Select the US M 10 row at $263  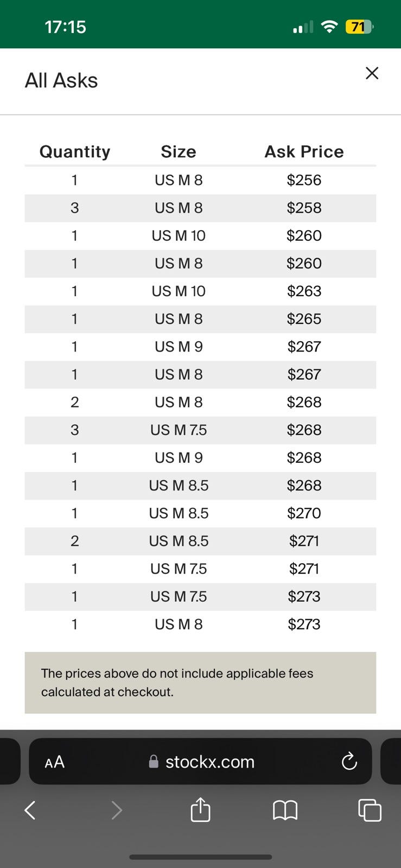200,291
